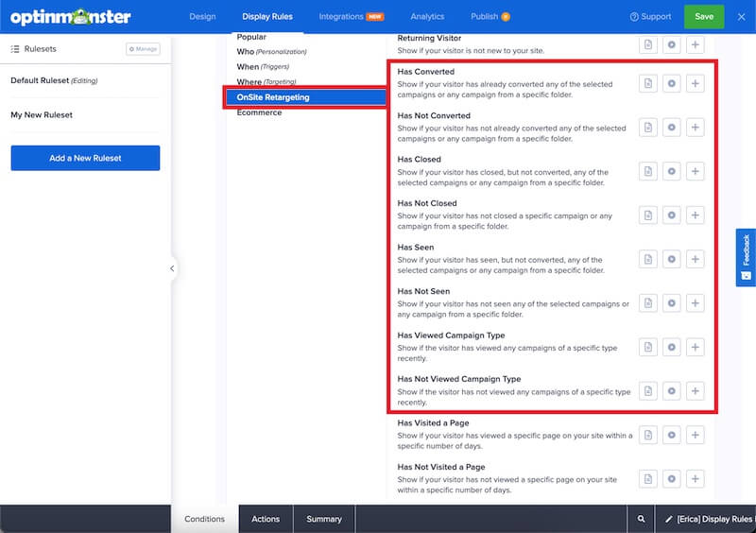Click video icon for Has Seen
Screen dimensions: 756x533
pyautogui.click(x=671, y=259)
